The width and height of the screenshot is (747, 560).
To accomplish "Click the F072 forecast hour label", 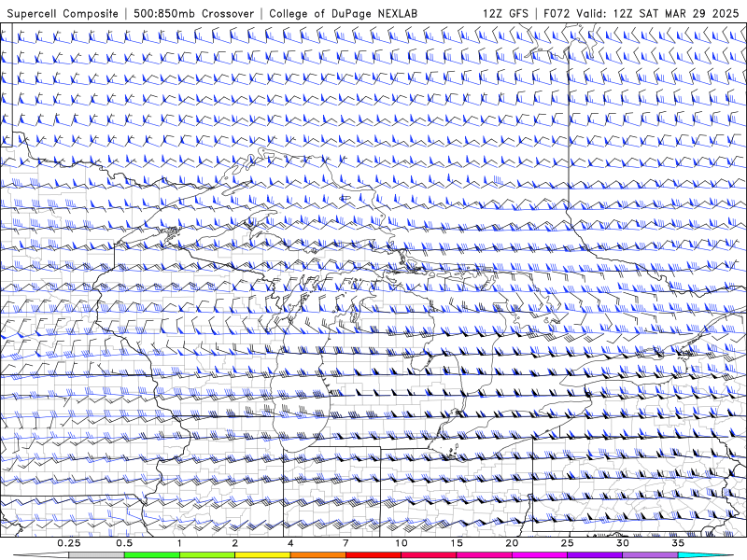I will pos(557,13).
